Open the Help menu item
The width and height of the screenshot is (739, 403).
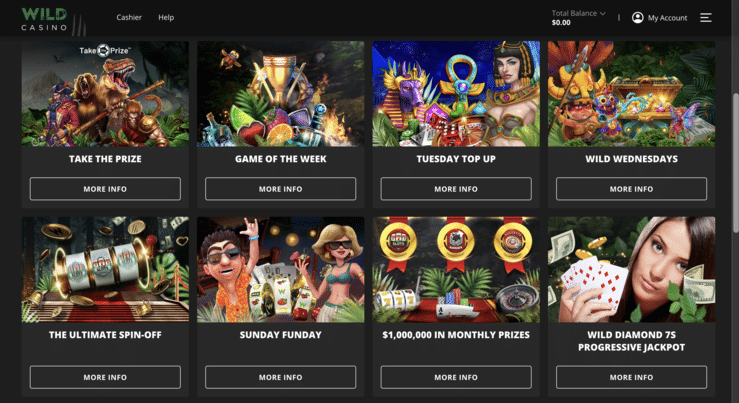pyautogui.click(x=166, y=17)
